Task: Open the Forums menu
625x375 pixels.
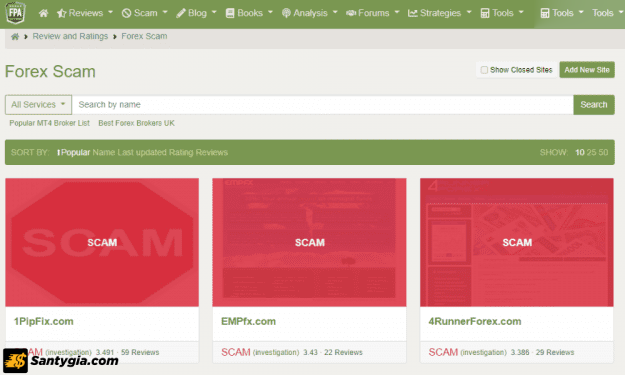Action: (373, 13)
